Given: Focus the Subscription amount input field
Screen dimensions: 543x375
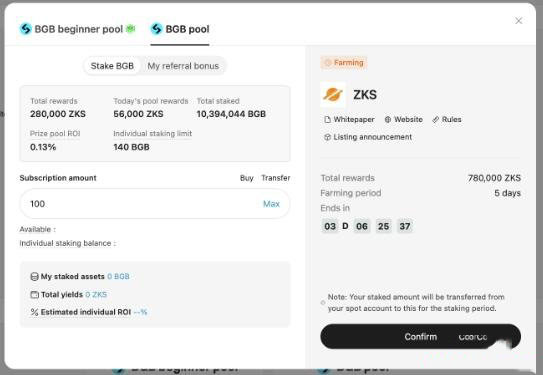Looking at the screenshot, I should tap(154, 204).
